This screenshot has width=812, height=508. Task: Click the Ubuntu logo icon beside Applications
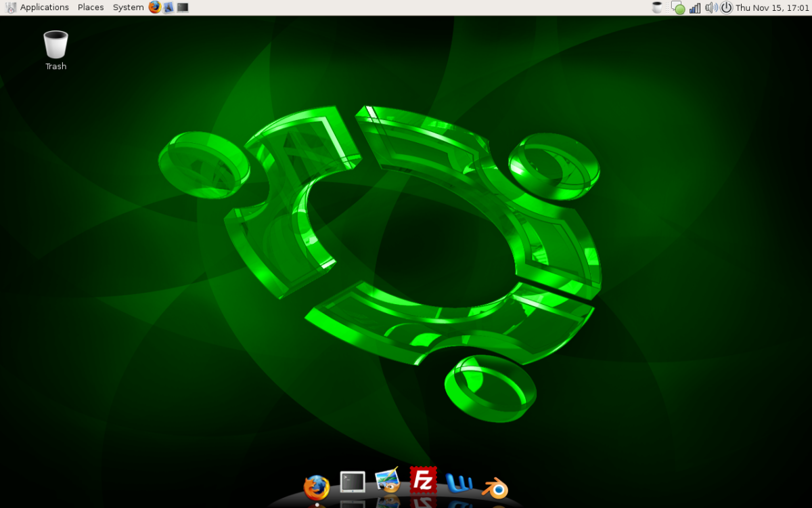(11, 7)
